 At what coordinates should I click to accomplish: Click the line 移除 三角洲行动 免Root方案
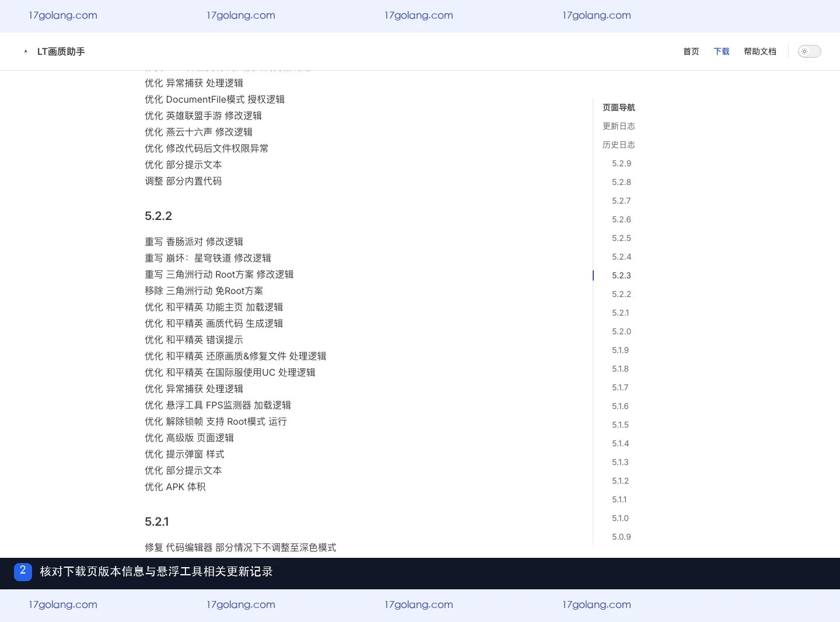[204, 291]
